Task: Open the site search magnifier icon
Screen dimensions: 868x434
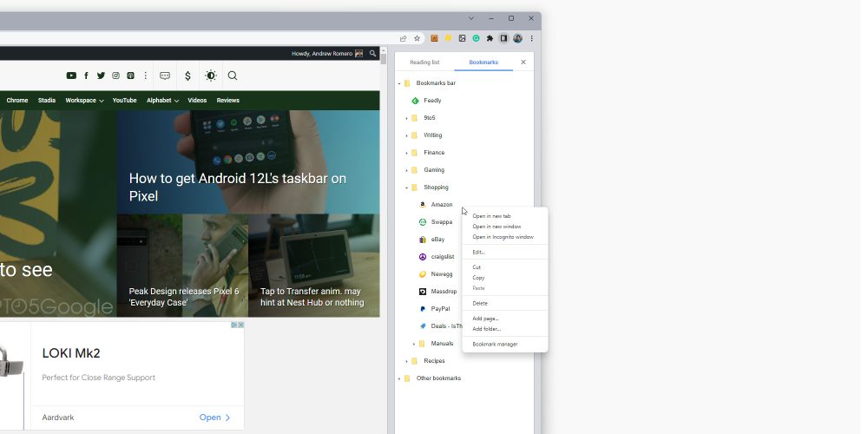Action: (233, 76)
